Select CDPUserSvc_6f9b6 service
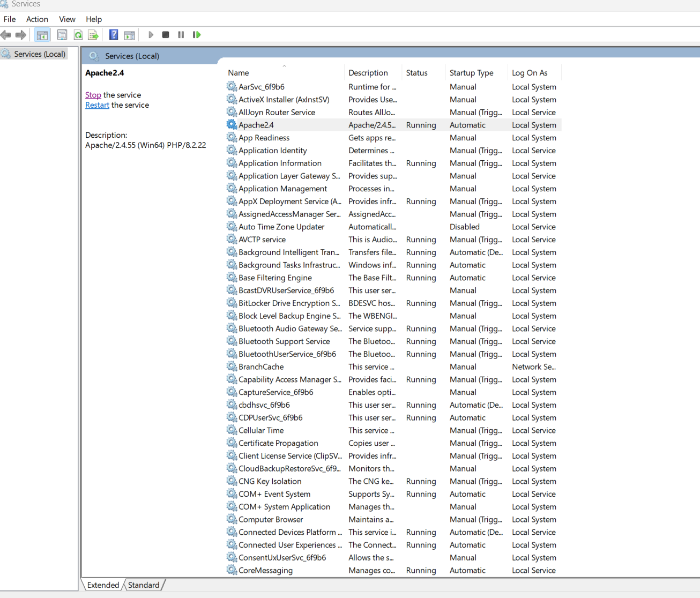 click(393, 418)
